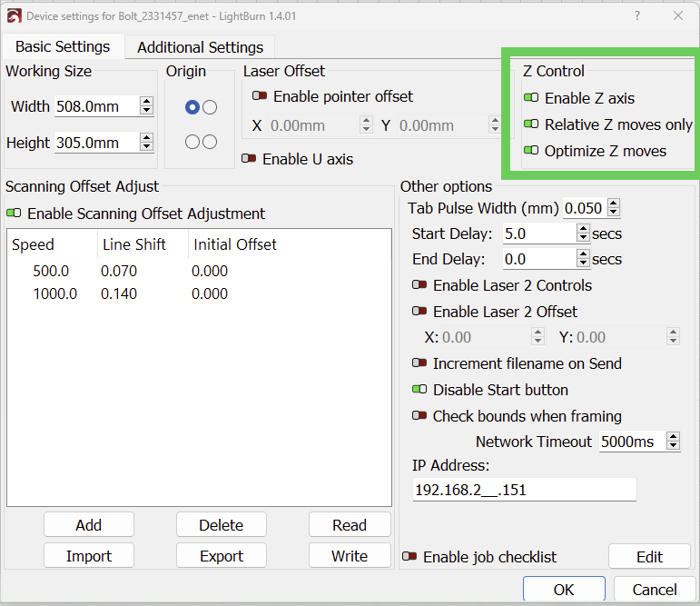Open the Additional Settings tab
Screen dimensions: 700x606
[200, 47]
